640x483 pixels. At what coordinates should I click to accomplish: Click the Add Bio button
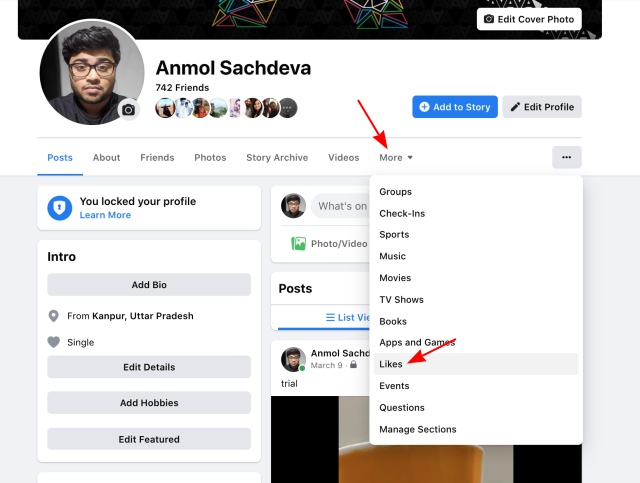pyautogui.click(x=149, y=285)
